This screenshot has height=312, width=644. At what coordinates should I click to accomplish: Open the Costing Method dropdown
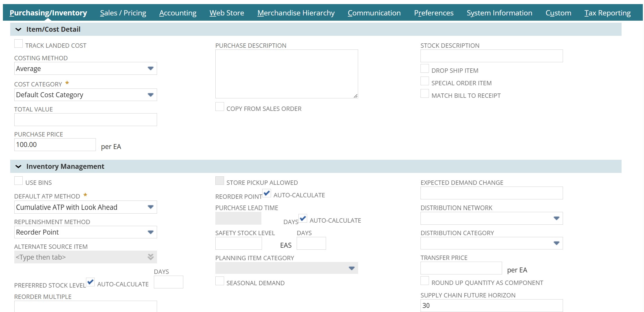pos(150,69)
